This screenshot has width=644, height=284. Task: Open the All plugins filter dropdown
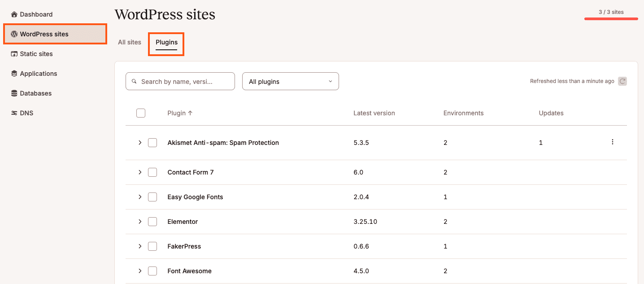[290, 82]
